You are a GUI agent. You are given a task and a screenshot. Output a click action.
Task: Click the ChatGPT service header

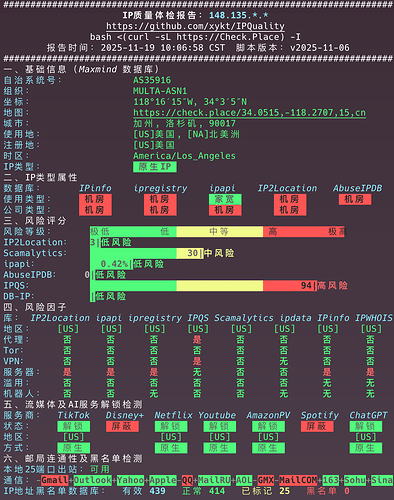[x=368, y=415]
